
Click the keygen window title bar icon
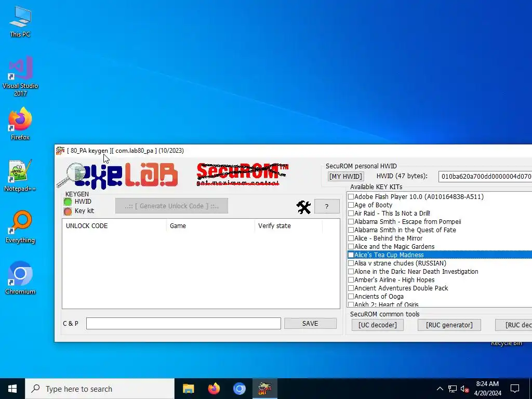pos(60,151)
